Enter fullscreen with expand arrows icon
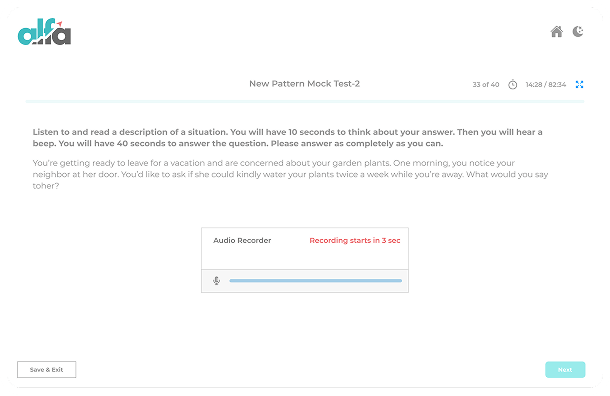The image size is (610, 396). coord(579,84)
